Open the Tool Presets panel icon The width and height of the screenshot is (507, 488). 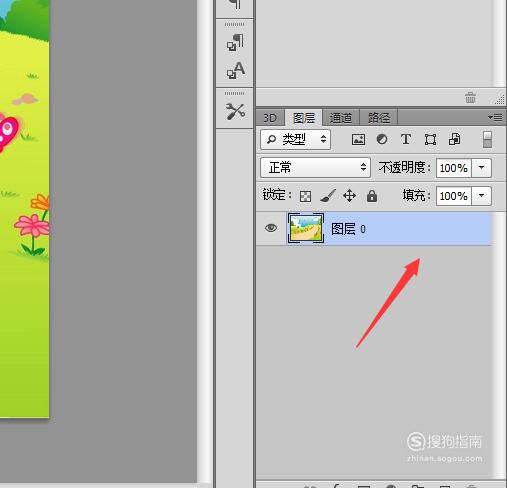235,111
